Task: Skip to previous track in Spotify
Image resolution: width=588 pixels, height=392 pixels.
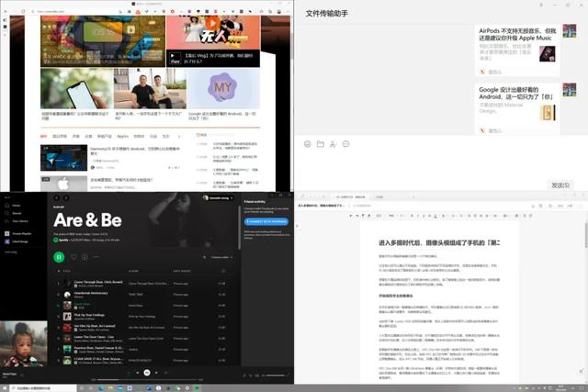Action: pos(138,373)
